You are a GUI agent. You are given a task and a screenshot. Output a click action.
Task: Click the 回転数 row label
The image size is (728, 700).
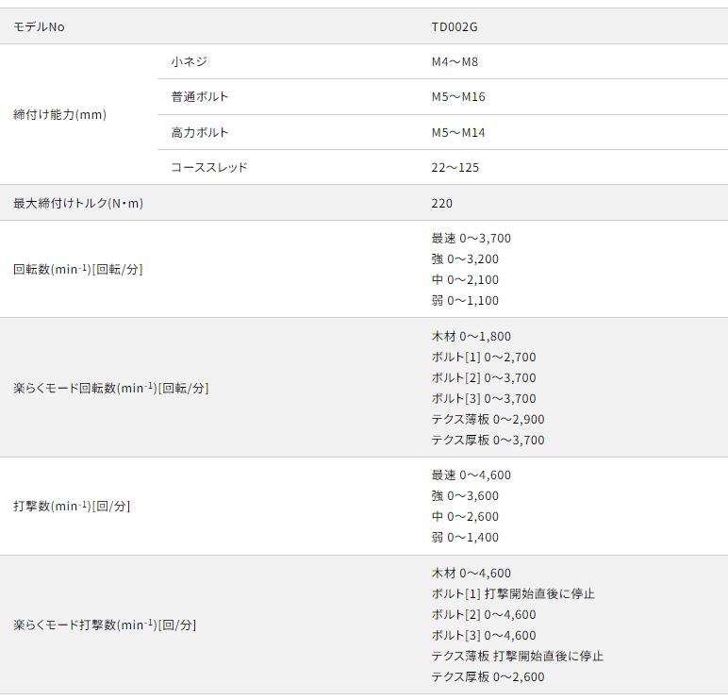(78, 269)
